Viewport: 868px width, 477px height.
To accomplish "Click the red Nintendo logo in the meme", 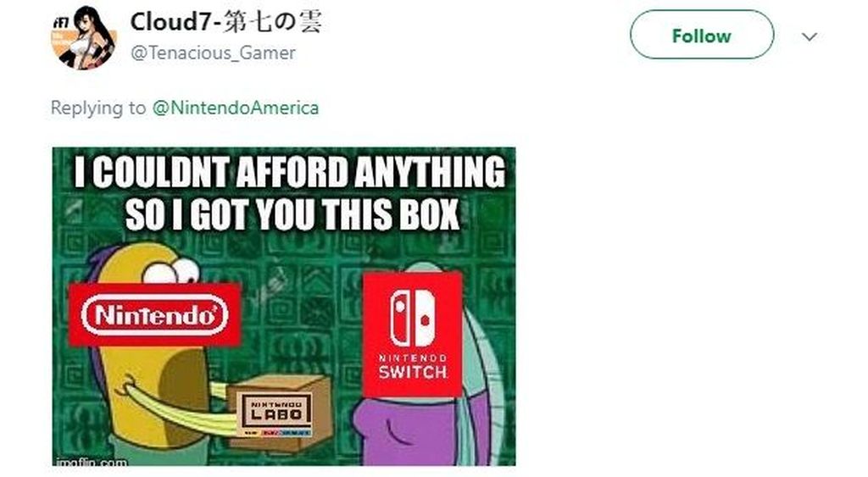I will pos(155,315).
